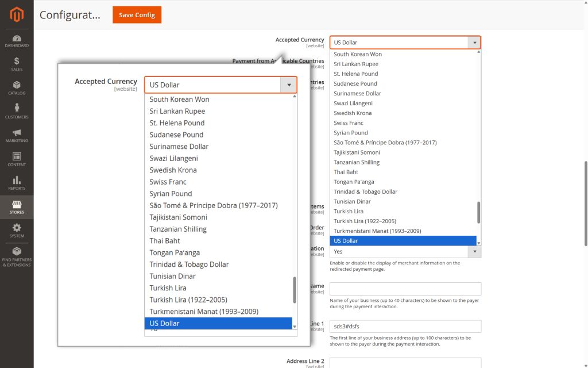Screen dimensions: 588x368
Task: Click the address field containing sds3#dsfs
Action: coord(405,327)
